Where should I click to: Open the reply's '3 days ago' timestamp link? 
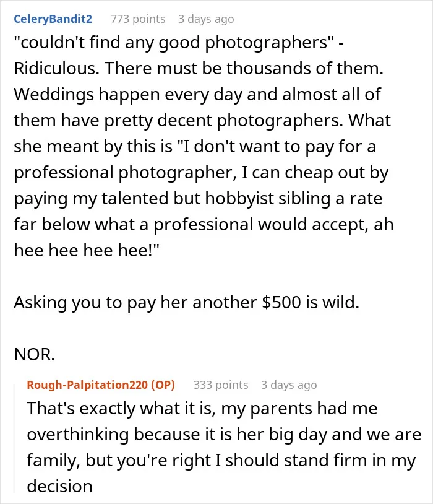click(x=289, y=385)
